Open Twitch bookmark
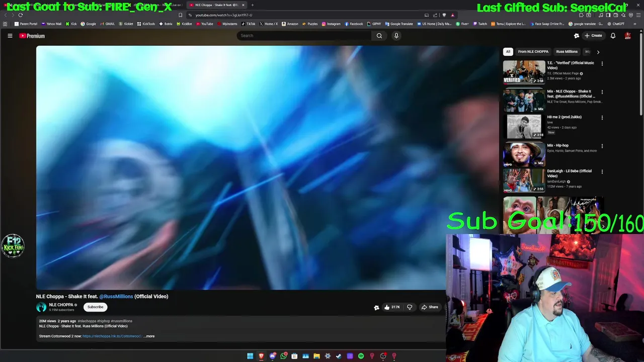This screenshot has width=644, height=362. 480,24
